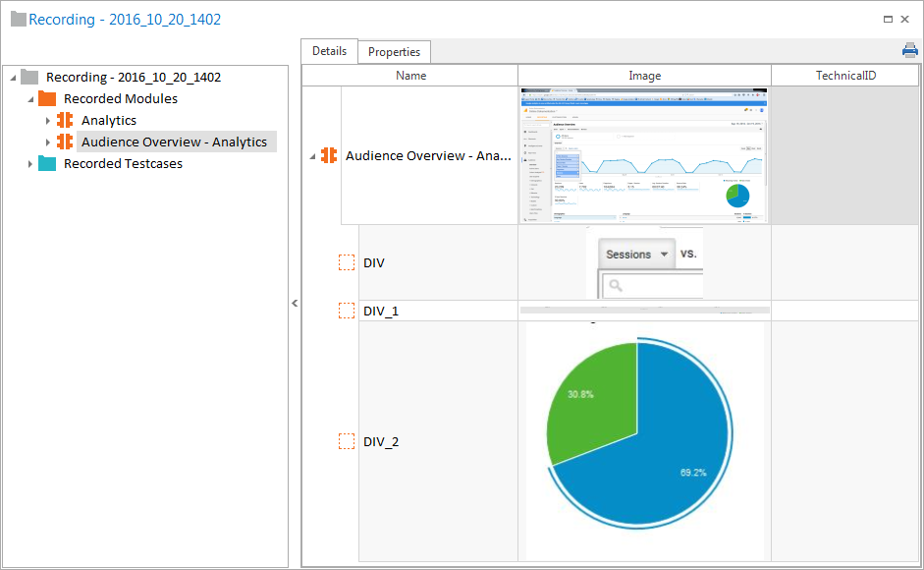Click the TechnicalID column header
The image size is (924, 570).
tap(844, 76)
